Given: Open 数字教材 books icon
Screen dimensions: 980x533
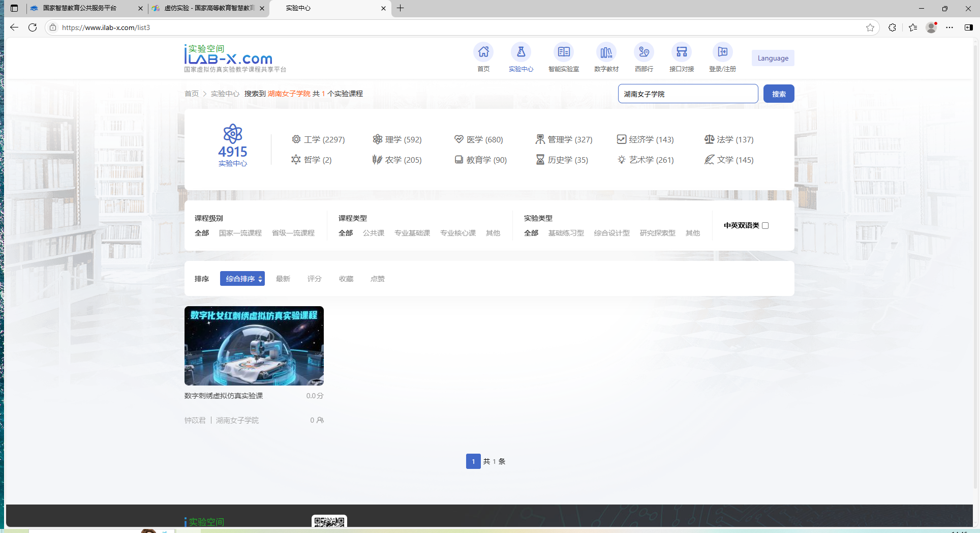Looking at the screenshot, I should point(606,52).
